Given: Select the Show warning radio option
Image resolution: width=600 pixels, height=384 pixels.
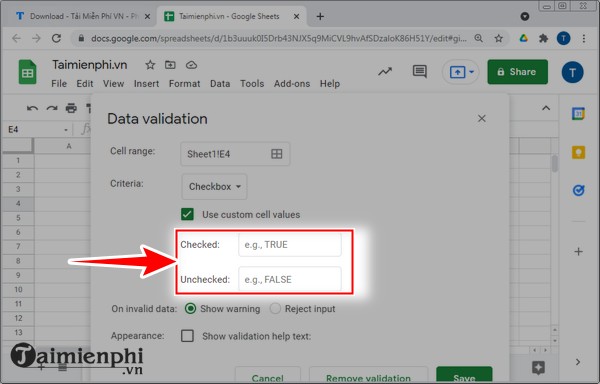Looking at the screenshot, I should [190, 308].
